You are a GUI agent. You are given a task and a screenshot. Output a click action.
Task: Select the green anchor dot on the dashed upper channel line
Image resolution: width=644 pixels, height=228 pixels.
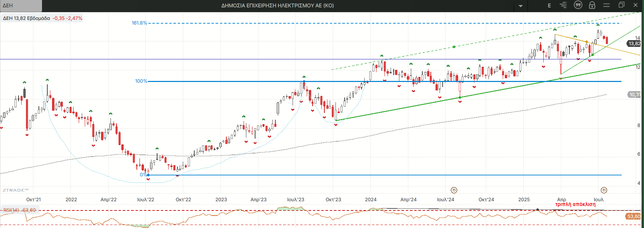point(454,47)
